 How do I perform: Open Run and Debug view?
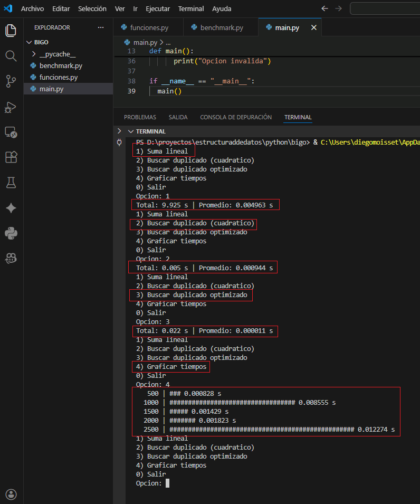[11, 107]
